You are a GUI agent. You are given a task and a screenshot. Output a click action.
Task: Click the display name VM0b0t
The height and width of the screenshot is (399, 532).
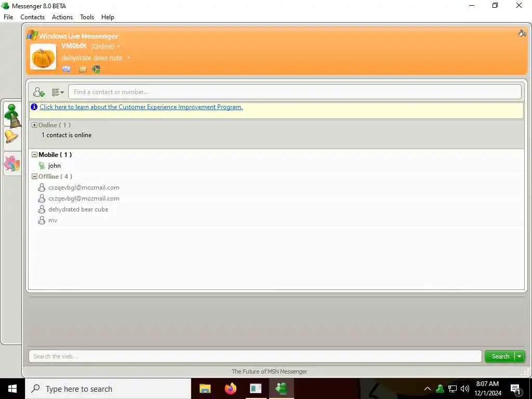click(74, 46)
